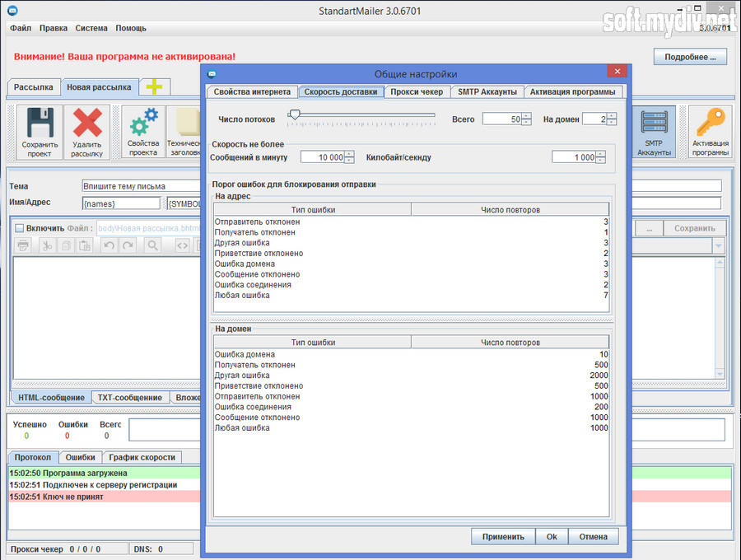Click the Technical headers toolbar icon

pos(184,132)
